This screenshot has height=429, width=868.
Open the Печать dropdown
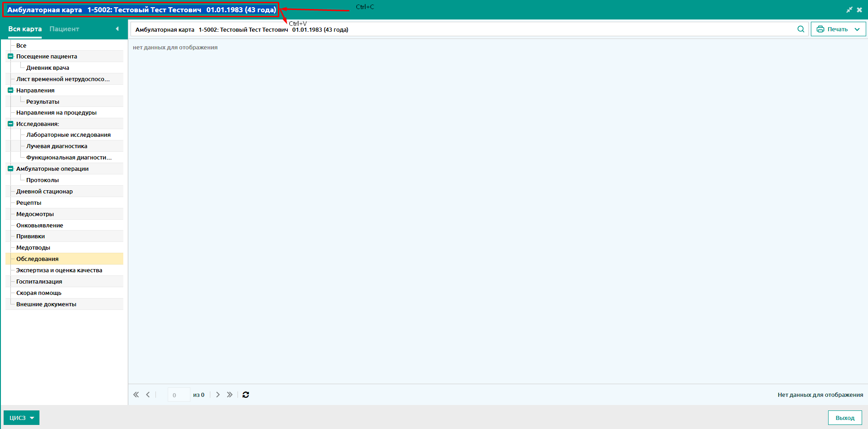click(838, 29)
